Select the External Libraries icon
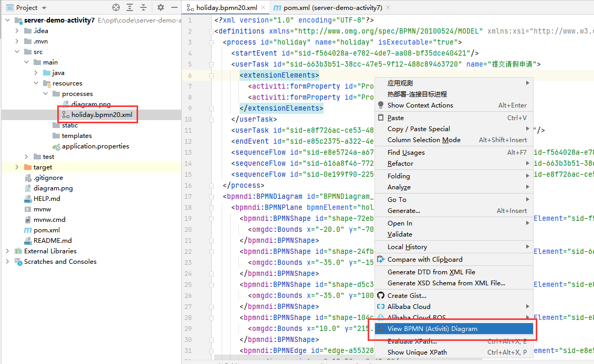Viewport: 594px width, 364px height. coord(18,251)
